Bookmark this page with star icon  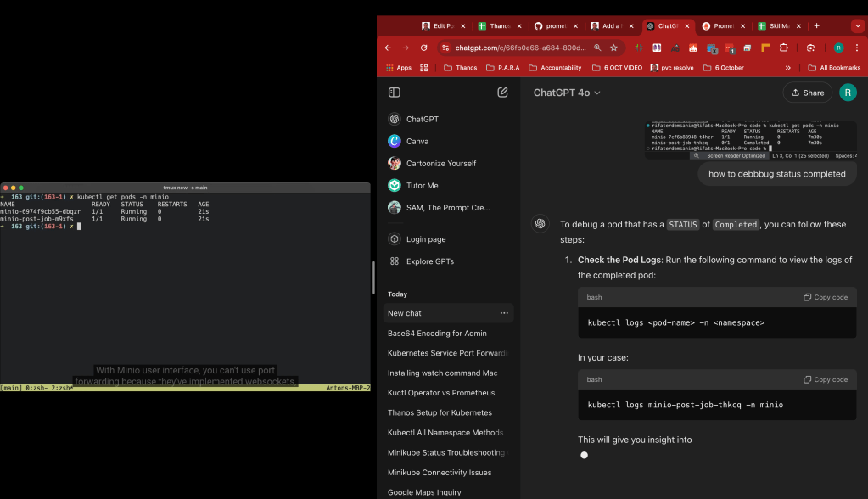614,48
